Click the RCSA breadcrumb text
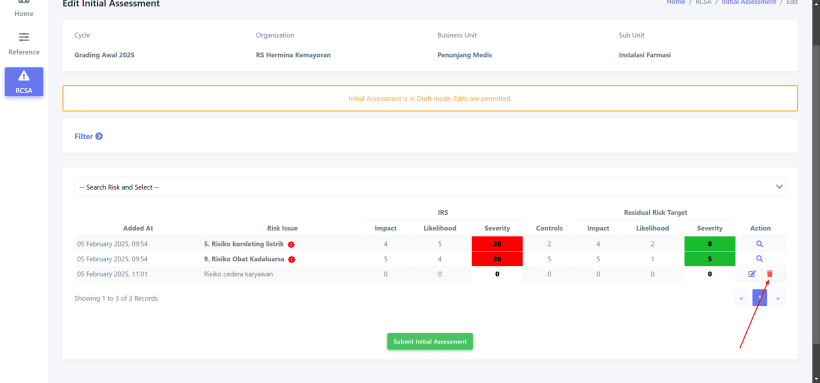Screen dimensions: 820x383 (x=703, y=3)
